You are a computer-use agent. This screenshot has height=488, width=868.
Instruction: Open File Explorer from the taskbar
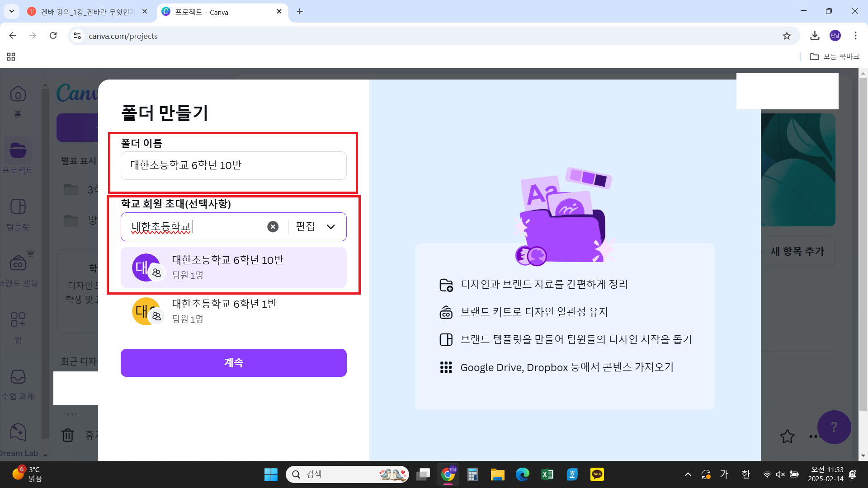pos(497,474)
